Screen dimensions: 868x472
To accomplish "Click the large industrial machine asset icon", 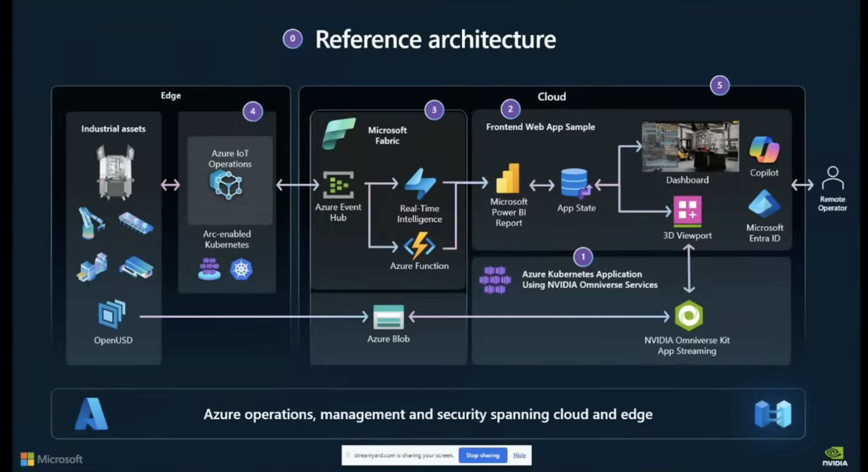I will click(x=115, y=172).
